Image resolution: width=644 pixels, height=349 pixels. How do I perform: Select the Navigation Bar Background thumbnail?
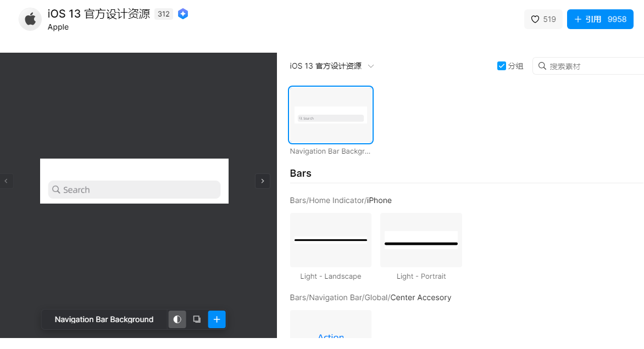point(331,115)
